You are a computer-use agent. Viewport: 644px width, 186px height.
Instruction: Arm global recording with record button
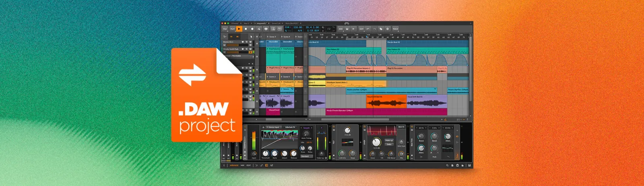click(252, 29)
